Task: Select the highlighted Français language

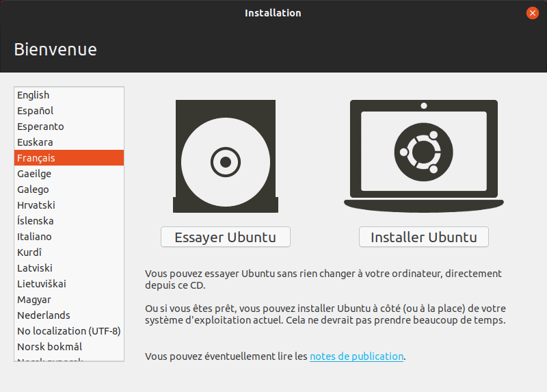Action: tap(36, 158)
